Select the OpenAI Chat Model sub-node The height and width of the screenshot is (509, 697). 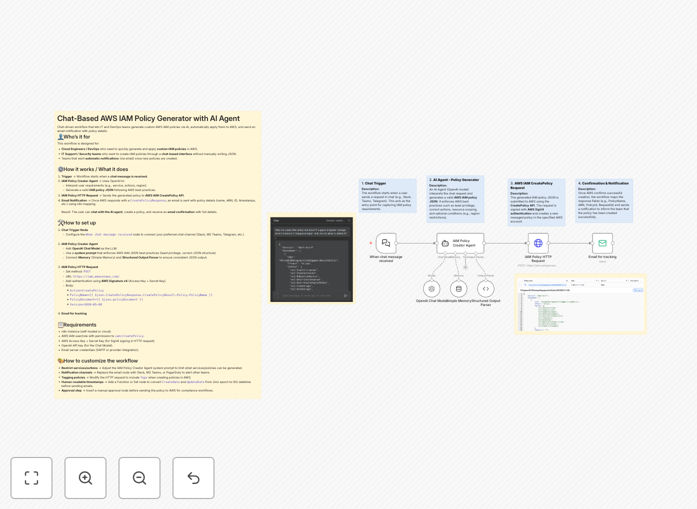(431, 289)
